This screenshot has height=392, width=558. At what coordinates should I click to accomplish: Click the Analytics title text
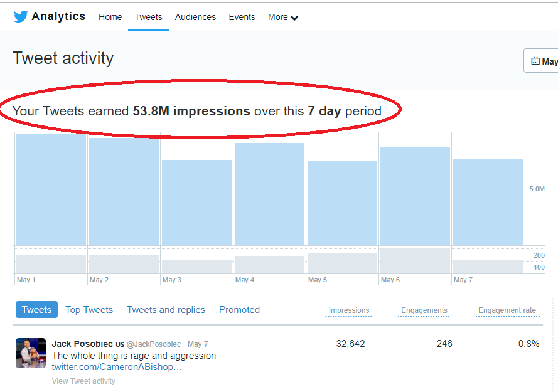(x=58, y=16)
